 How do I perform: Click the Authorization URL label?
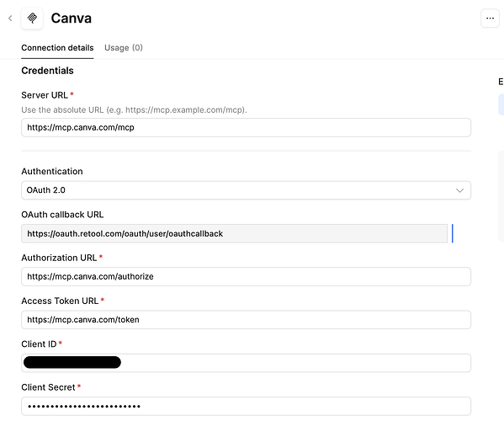tap(59, 258)
